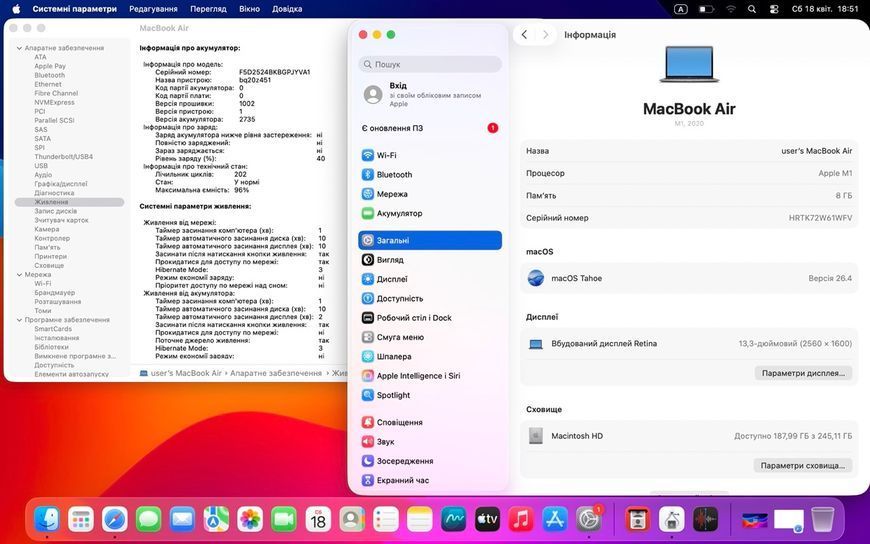The width and height of the screenshot is (870, 544).
Task: Open Wi-Fi in System Settings sidebar
Action: pyautogui.click(x=429, y=155)
